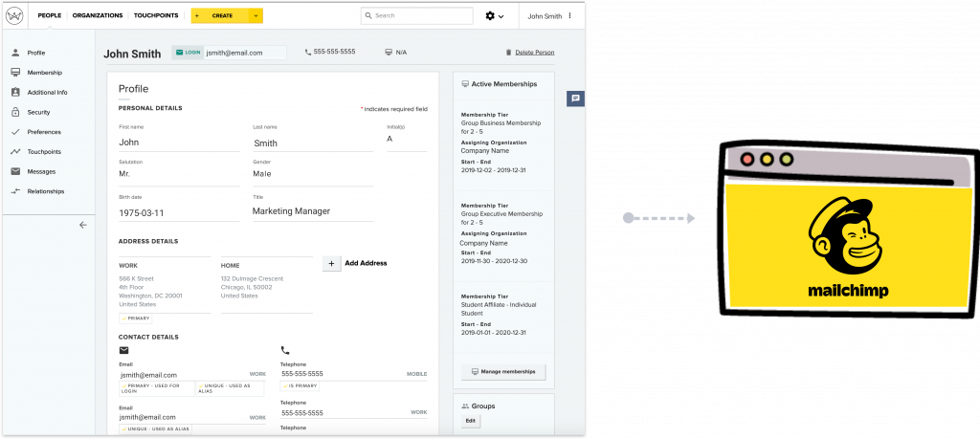Open the chat message bubble icon

(x=575, y=99)
